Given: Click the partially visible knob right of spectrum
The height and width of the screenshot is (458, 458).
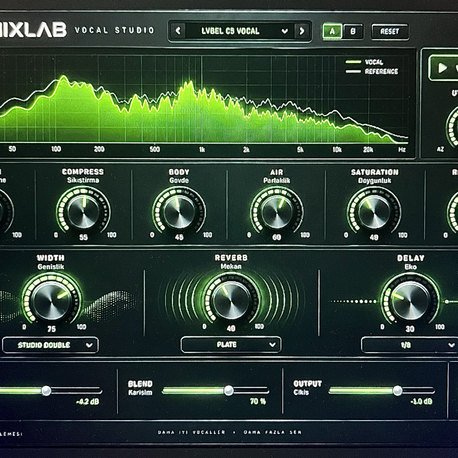Looking at the screenshot, I should point(453,127).
